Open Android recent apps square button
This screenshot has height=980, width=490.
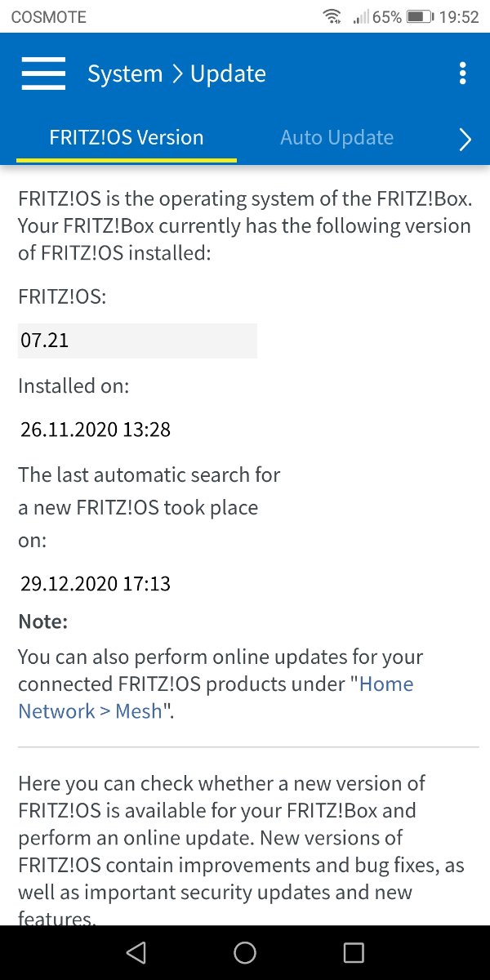(x=354, y=952)
